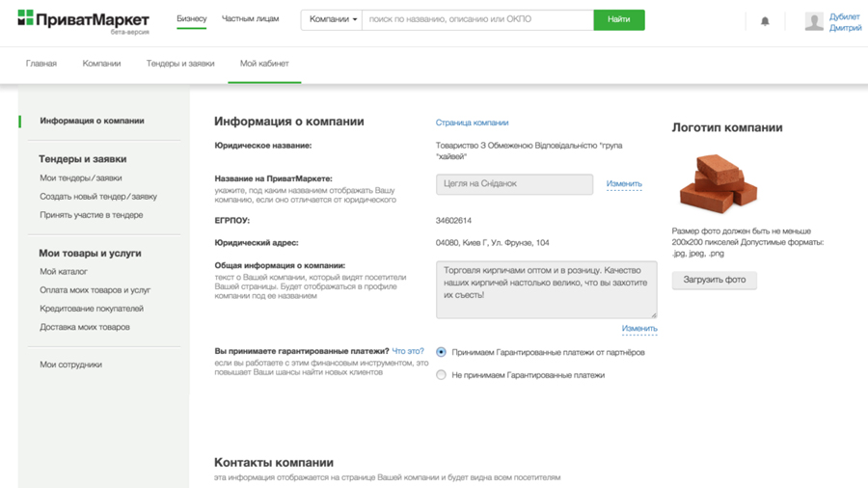868x488 pixels.
Task: Switch to Частным лицам section
Action: pos(250,18)
